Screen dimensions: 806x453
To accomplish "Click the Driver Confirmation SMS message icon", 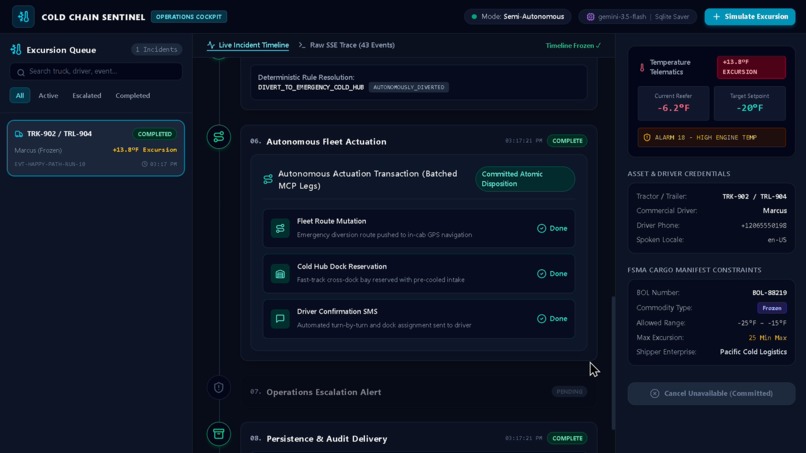I will [280, 319].
